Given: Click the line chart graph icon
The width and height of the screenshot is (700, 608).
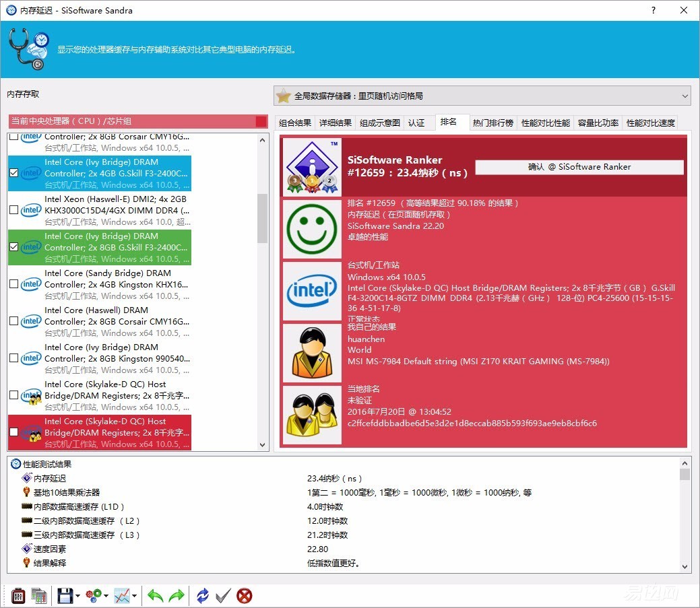Looking at the screenshot, I should (122, 595).
